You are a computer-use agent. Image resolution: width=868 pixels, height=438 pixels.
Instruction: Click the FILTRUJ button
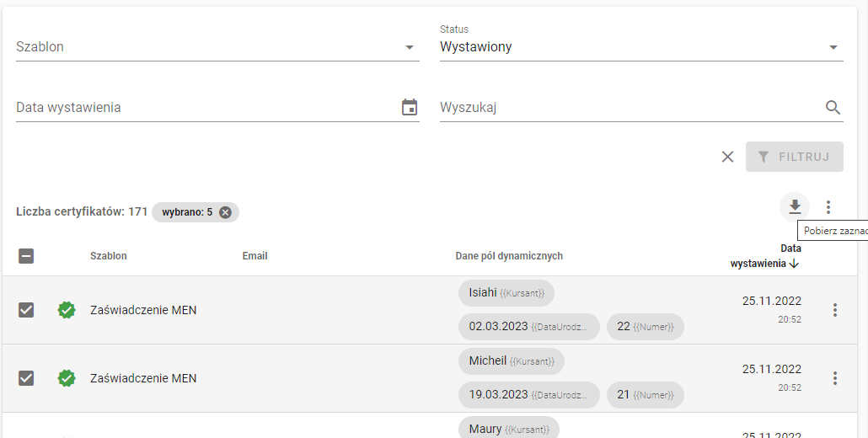click(795, 157)
